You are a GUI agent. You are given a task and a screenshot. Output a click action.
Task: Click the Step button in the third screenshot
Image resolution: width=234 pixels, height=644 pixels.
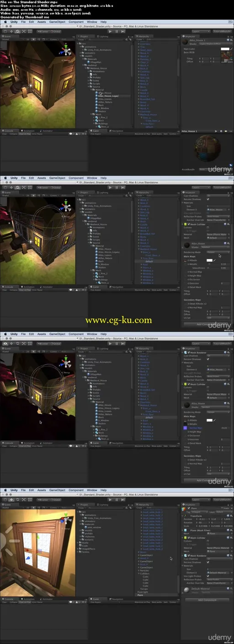[x=122, y=344]
